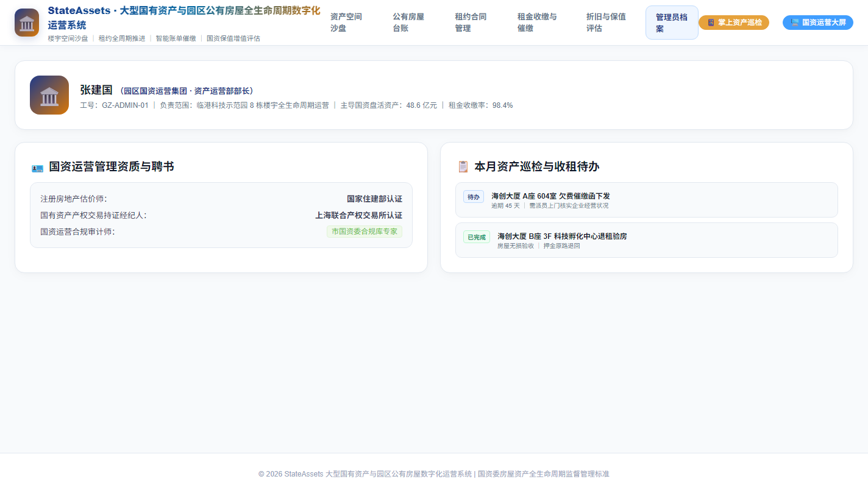Image resolution: width=868 pixels, height=493 pixels.
Task: Click the © 2026 StateAssets footer text
Action: coord(434,473)
